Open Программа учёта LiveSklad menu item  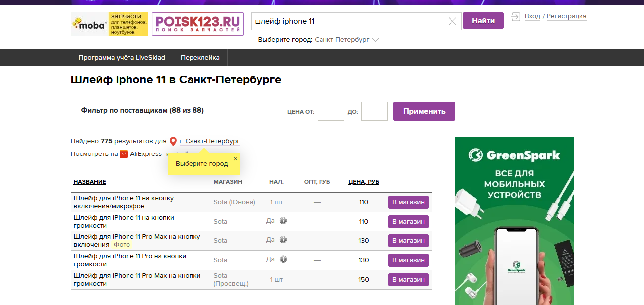click(122, 58)
